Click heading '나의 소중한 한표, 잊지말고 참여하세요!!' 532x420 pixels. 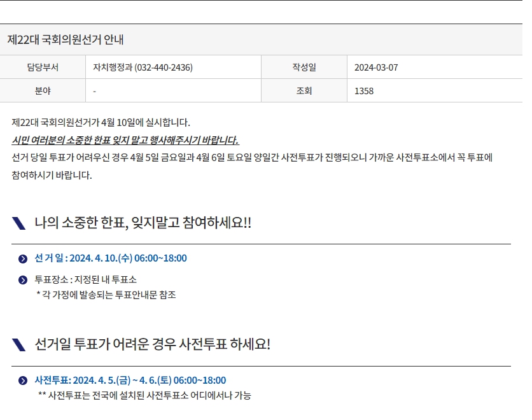pyautogui.click(x=143, y=223)
